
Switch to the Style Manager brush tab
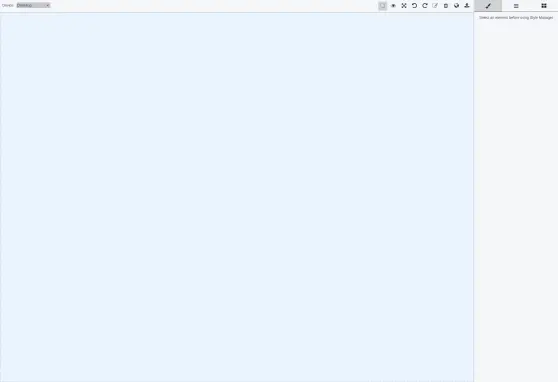488,6
